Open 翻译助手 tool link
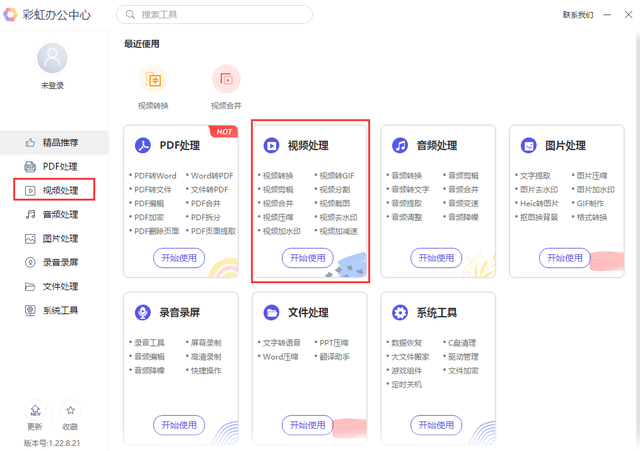The width and height of the screenshot is (640, 451). coord(335,357)
